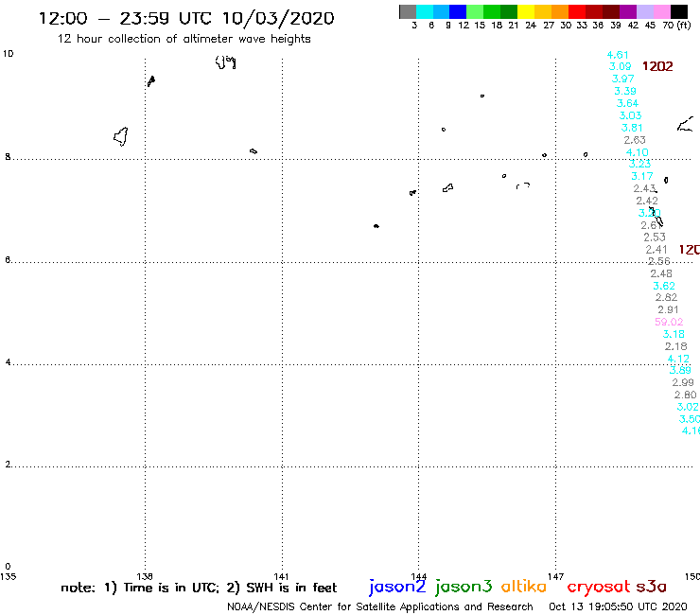The height and width of the screenshot is (615, 700).
Task: Select the timestamp 'Oct 13 19:05:50 UTC 2020'
Action: click(618, 607)
